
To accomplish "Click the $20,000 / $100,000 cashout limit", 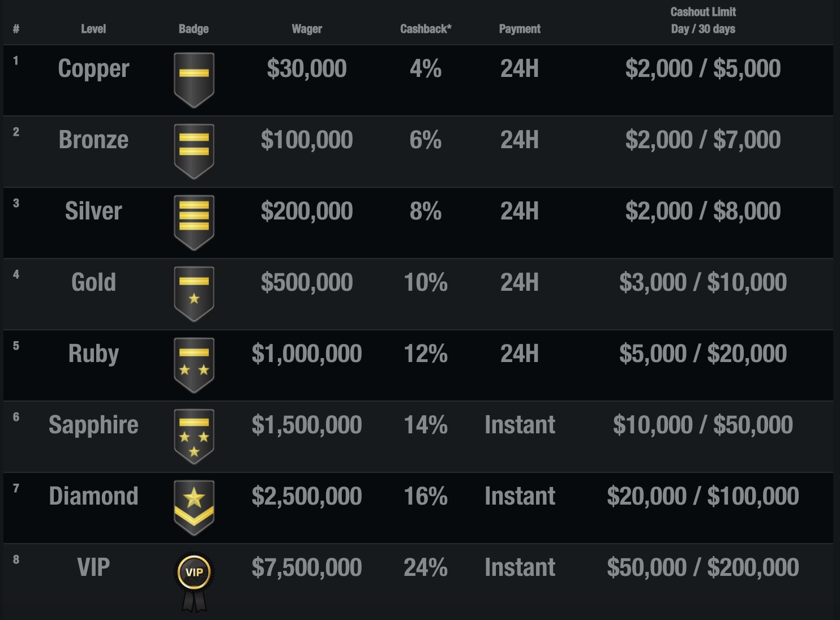I will pos(703,496).
